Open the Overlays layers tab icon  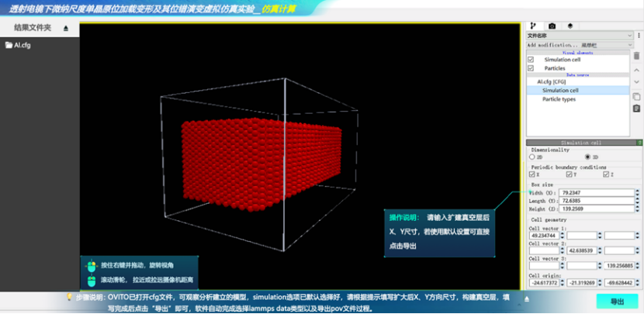pyautogui.click(x=570, y=26)
